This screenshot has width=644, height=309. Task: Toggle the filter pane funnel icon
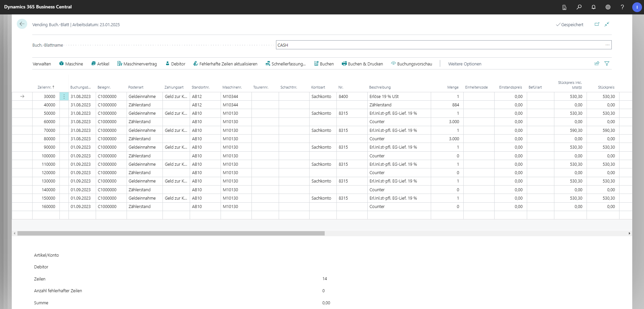click(x=607, y=63)
